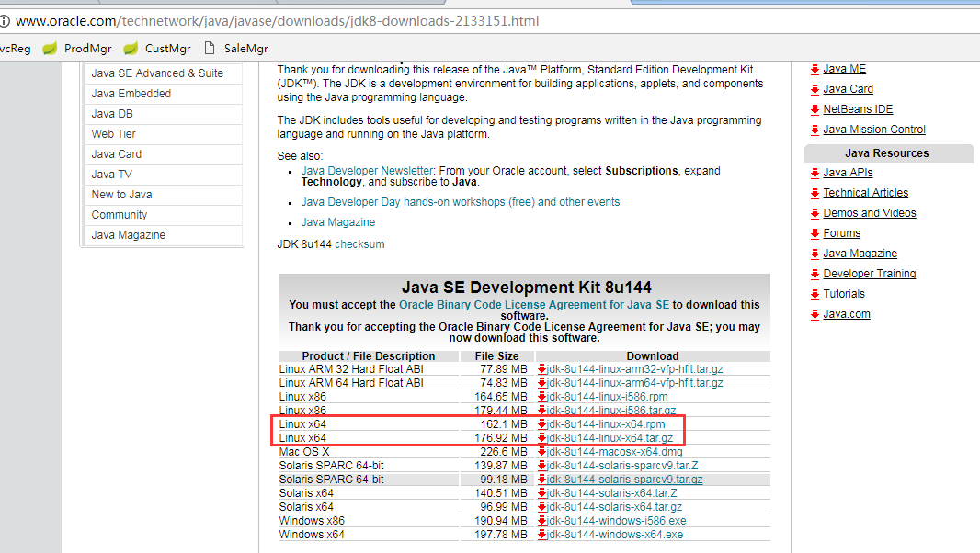Open the vcReg bookmark
The image size is (980, 553).
click(x=15, y=48)
